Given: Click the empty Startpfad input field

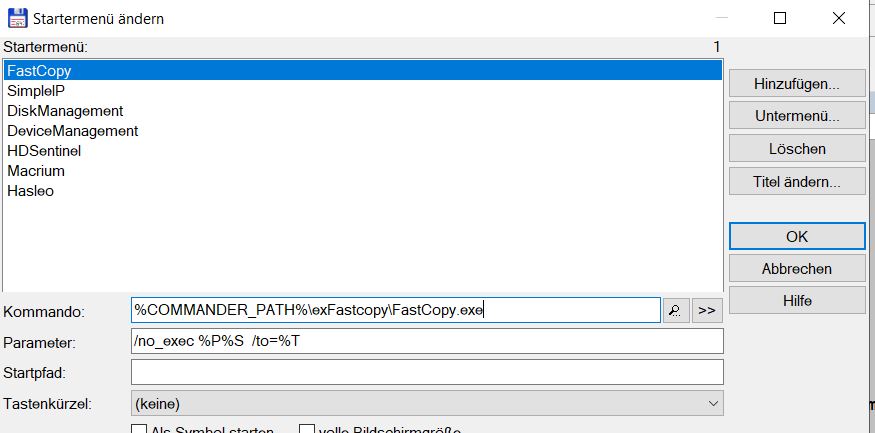Looking at the screenshot, I should pyautogui.click(x=427, y=372).
